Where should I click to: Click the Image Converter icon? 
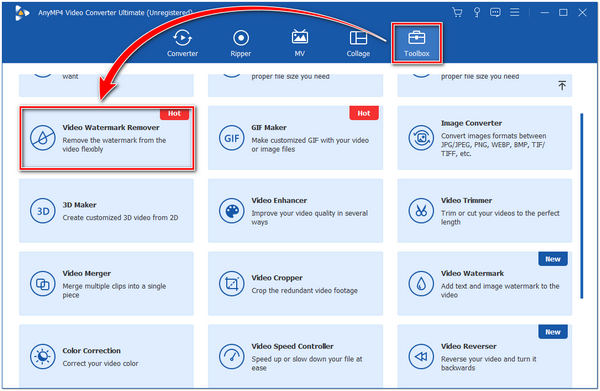point(421,138)
